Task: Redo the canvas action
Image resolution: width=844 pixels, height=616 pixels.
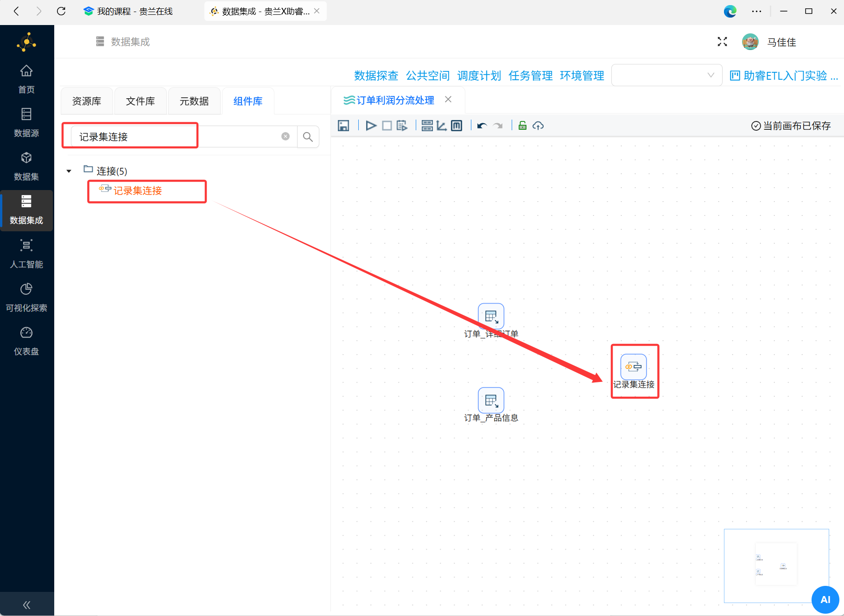Action: point(498,126)
